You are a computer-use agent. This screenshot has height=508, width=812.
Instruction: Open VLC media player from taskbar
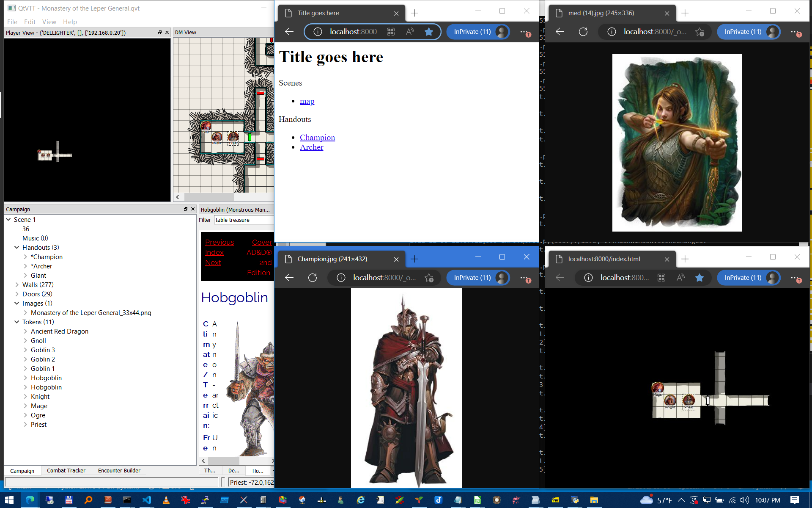[x=166, y=500]
